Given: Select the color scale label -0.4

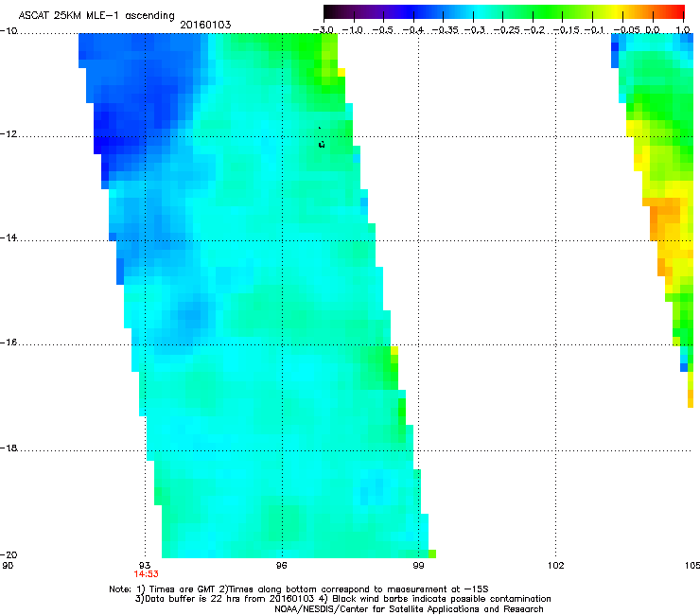Looking at the screenshot, I should [413, 30].
